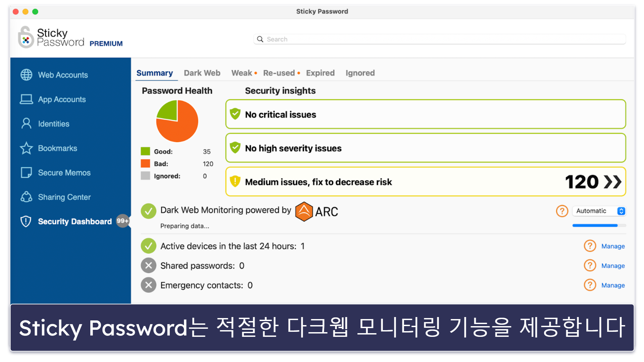The width and height of the screenshot is (644, 362).
Task: Select App Accounts in the sidebar
Action: pos(70,99)
